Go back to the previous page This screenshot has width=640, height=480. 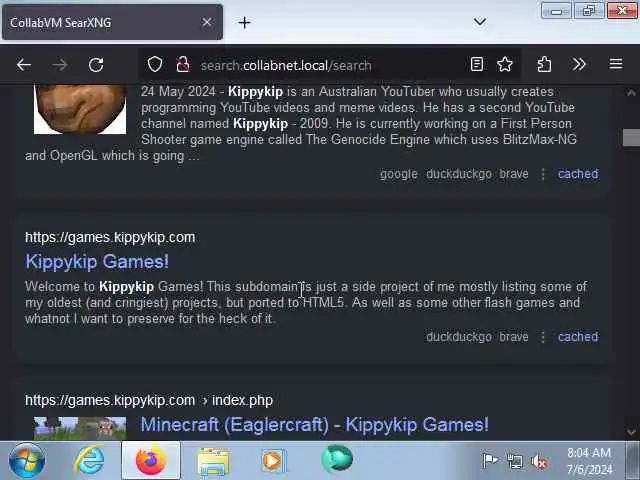(x=24, y=64)
